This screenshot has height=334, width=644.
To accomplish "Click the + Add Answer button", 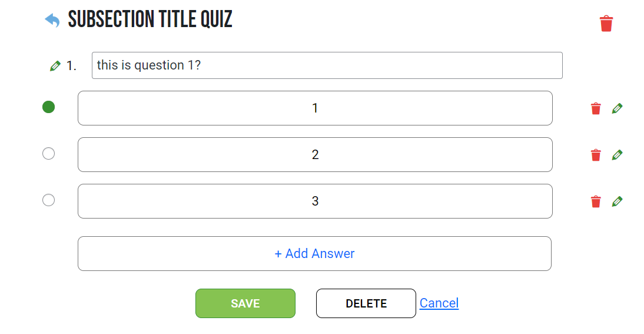I will 314,254.
